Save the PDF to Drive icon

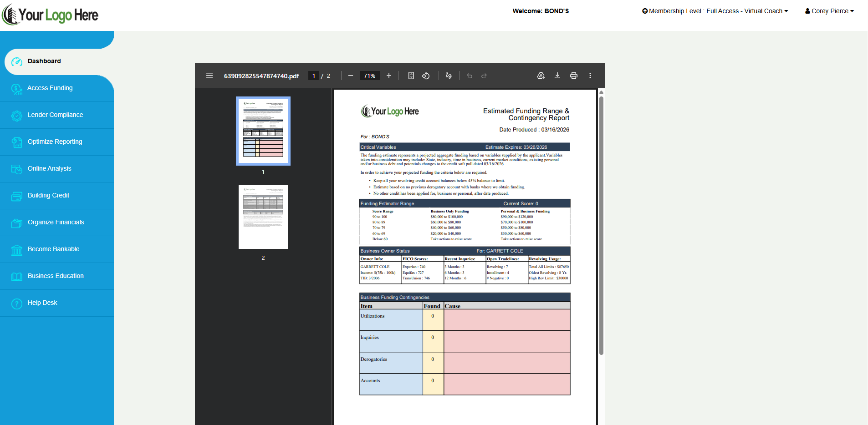[x=541, y=76]
